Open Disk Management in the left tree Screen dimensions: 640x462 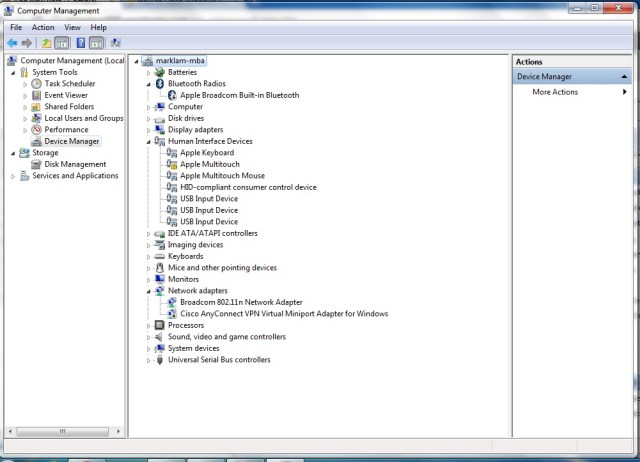pyautogui.click(x=75, y=164)
